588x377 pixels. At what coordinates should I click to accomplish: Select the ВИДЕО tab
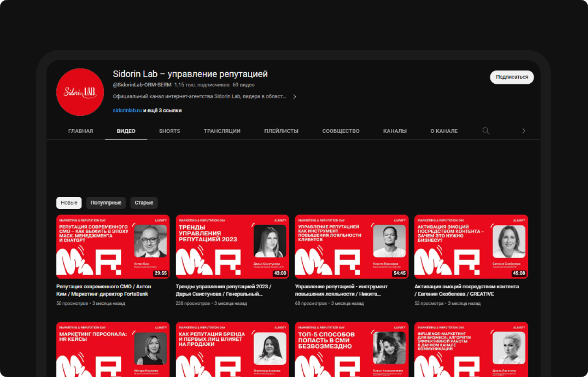pos(126,131)
